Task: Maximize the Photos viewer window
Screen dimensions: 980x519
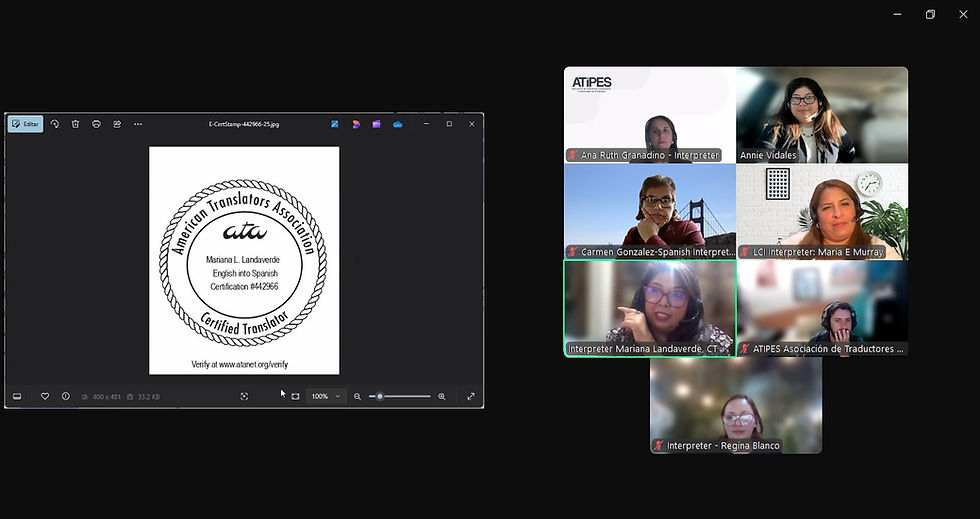Action: click(449, 124)
